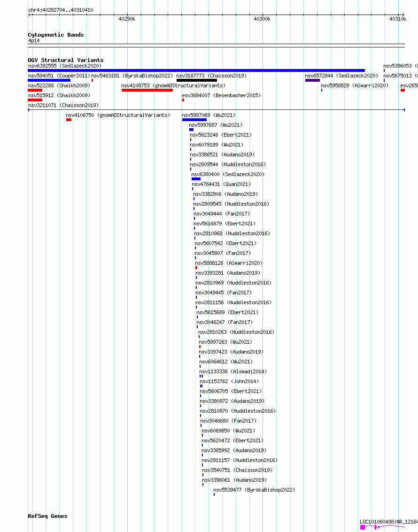Click nsv3049444 (Fan2017) label
The height and width of the screenshot is (532, 418).
pos(222,214)
